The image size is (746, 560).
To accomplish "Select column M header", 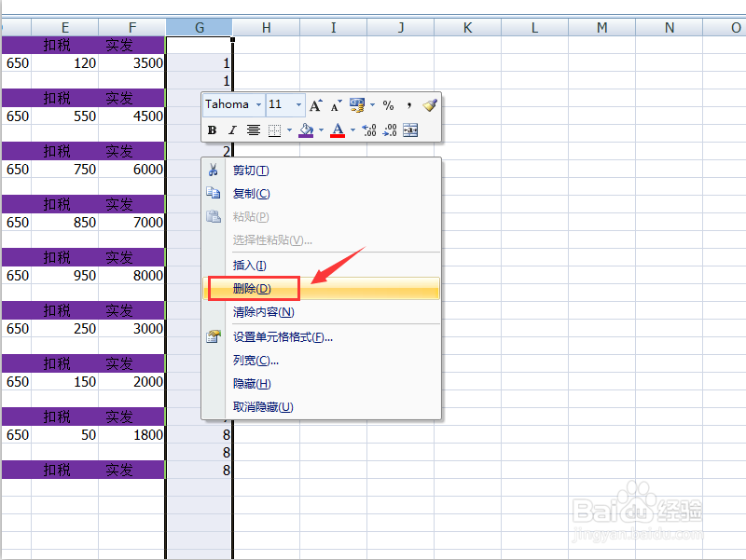I will [601, 28].
